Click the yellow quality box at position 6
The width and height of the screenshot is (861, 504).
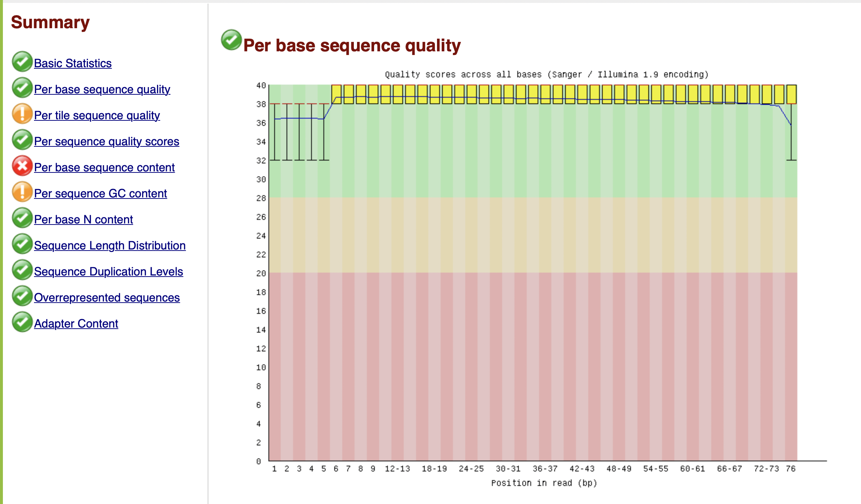(336, 94)
